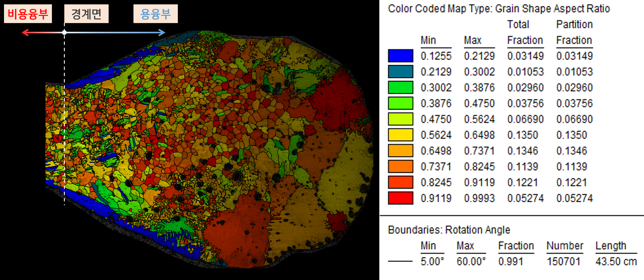The image size is (644, 280).
Task: Click the amber 0.6498 legend swatch
Action: click(x=400, y=151)
